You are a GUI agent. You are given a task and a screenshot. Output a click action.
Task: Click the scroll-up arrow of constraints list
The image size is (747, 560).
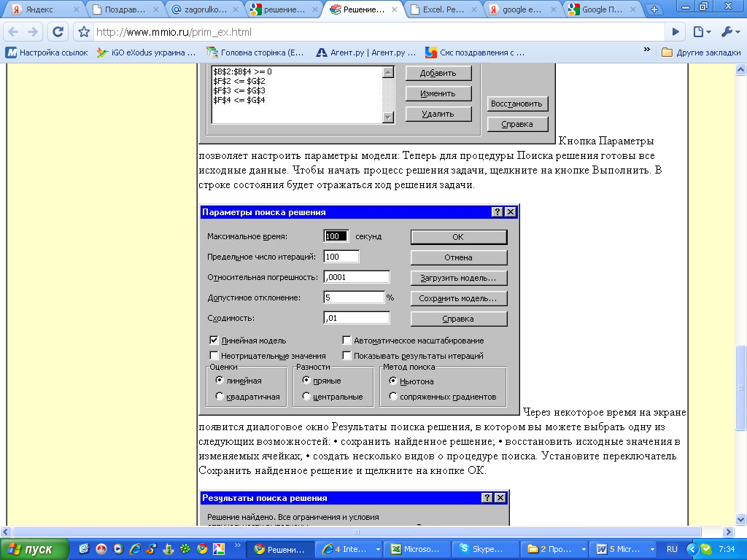coord(388,72)
